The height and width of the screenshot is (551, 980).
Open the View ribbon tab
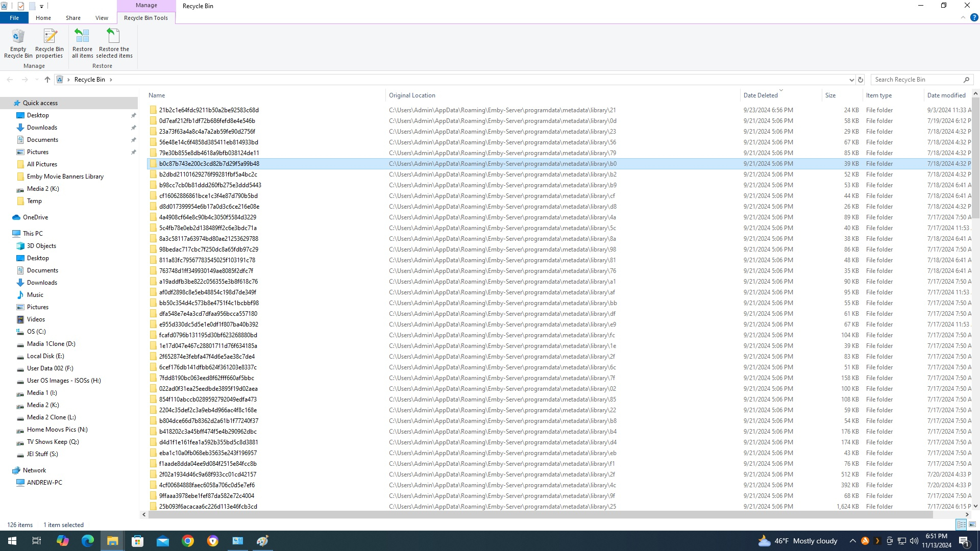[x=102, y=18]
